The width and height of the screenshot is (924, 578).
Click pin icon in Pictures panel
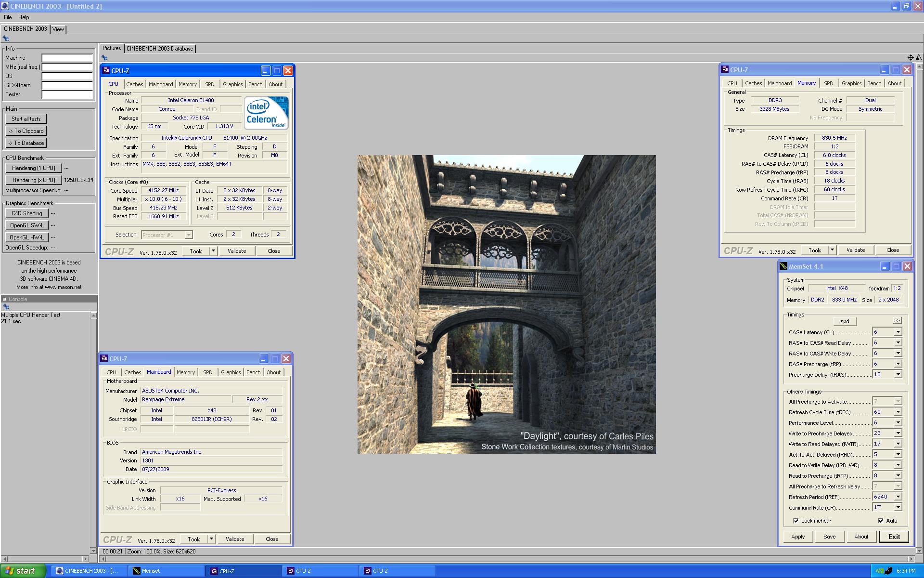(104, 58)
